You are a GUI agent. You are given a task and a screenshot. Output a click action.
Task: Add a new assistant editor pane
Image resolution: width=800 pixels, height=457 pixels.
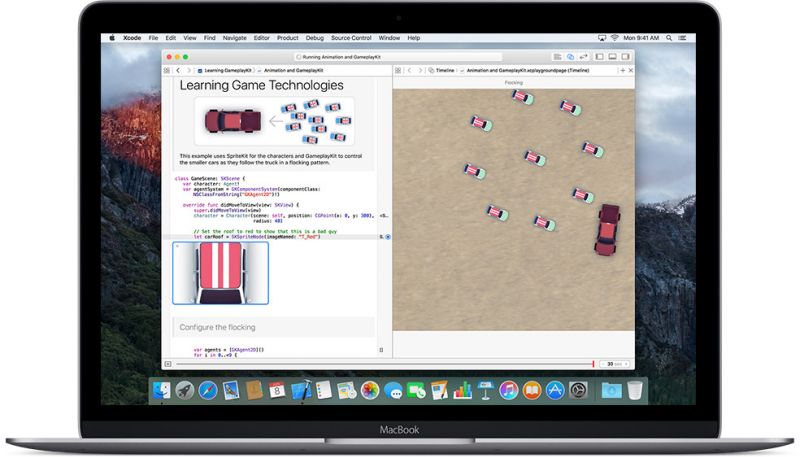[622, 70]
